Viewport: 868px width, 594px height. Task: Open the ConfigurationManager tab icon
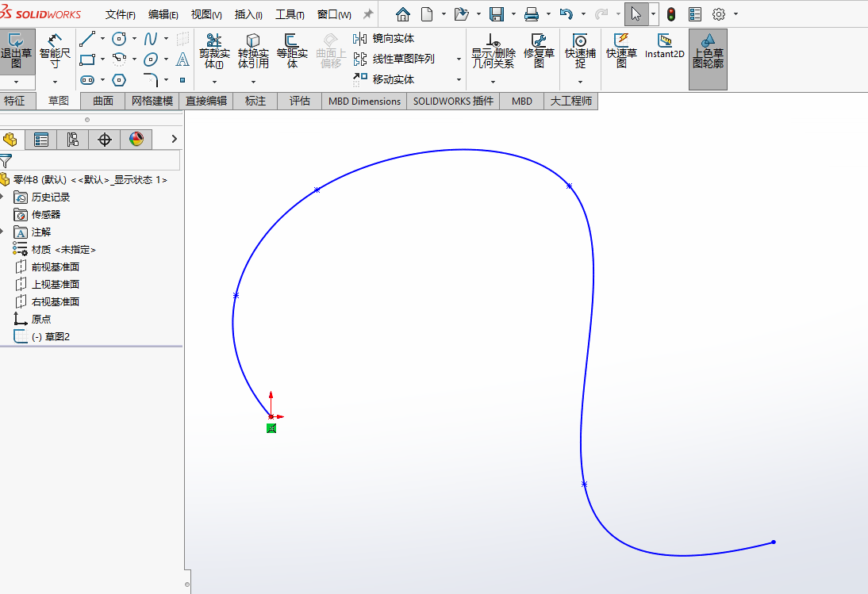[72, 140]
